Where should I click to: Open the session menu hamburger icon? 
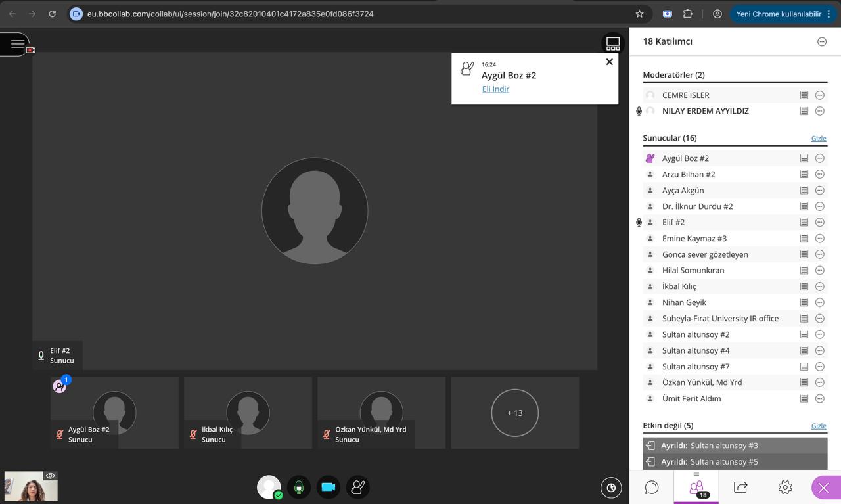click(x=17, y=44)
